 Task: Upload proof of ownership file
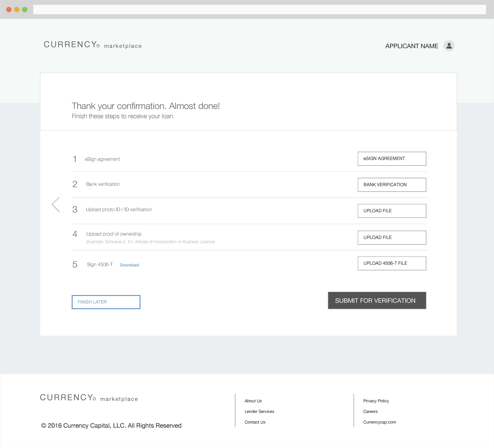click(x=392, y=237)
